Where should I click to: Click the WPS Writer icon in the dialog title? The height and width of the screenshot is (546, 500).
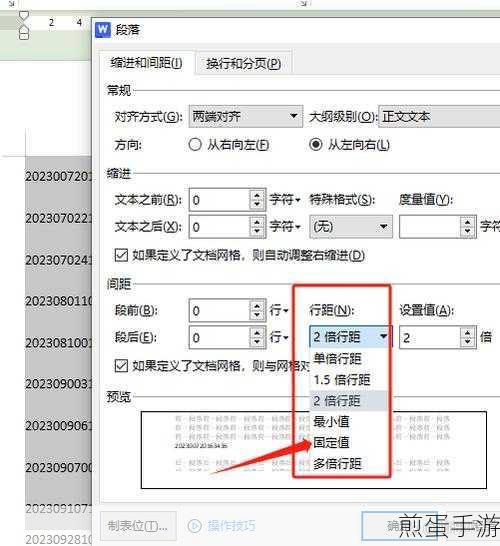click(x=103, y=30)
